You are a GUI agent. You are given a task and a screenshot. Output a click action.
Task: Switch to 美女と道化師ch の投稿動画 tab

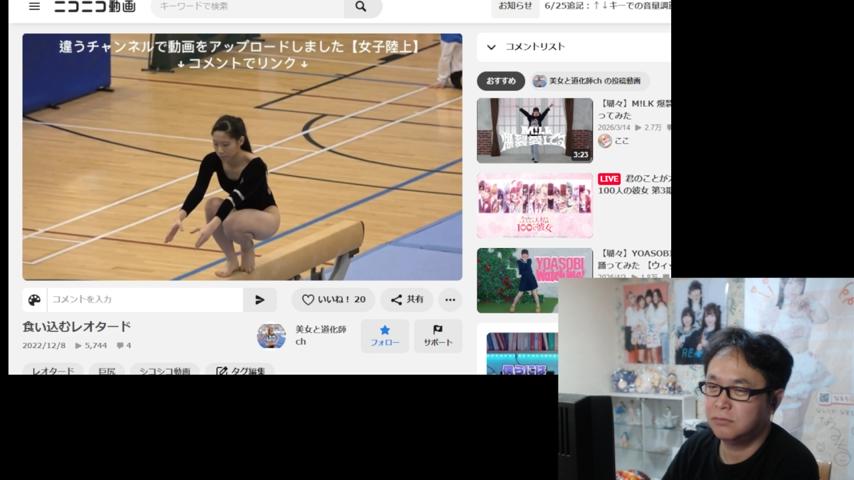588,81
